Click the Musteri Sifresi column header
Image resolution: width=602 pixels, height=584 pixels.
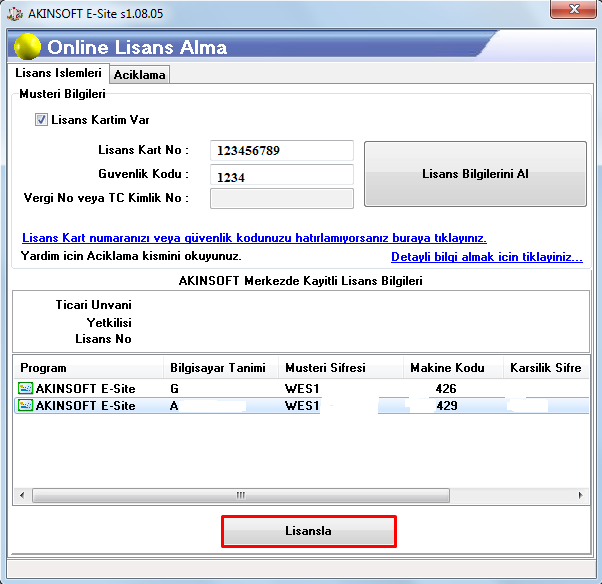click(341, 367)
